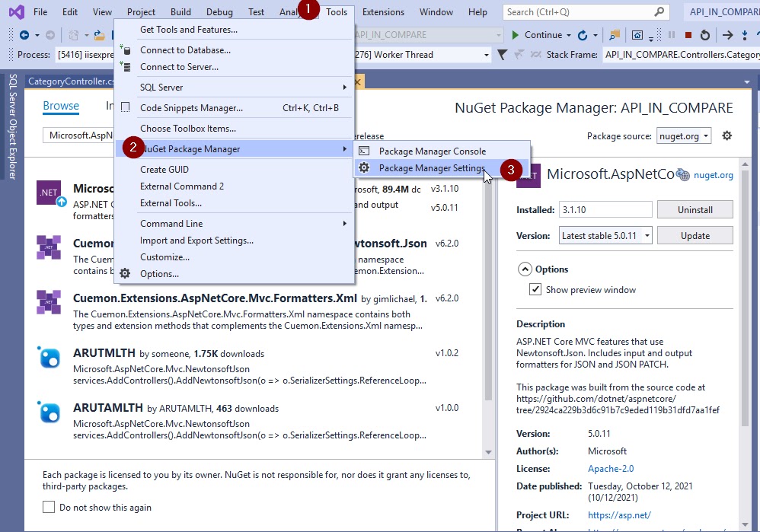Click the Hot Reload refresh icon

click(583, 35)
